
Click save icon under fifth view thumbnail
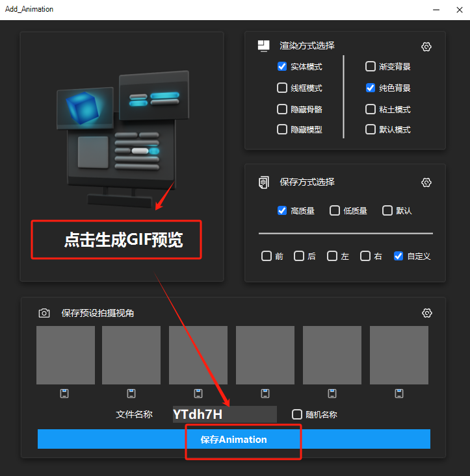coord(332,394)
